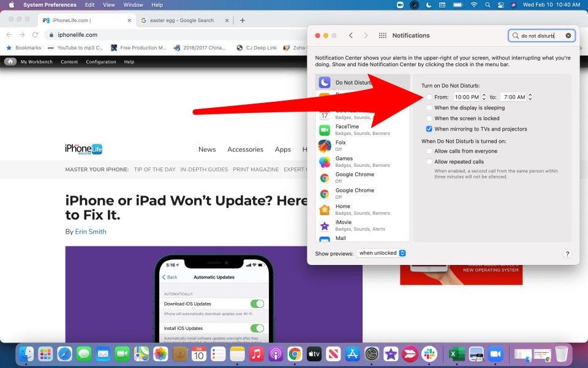
Task: Open Finder from the Dock
Action: 26,354
